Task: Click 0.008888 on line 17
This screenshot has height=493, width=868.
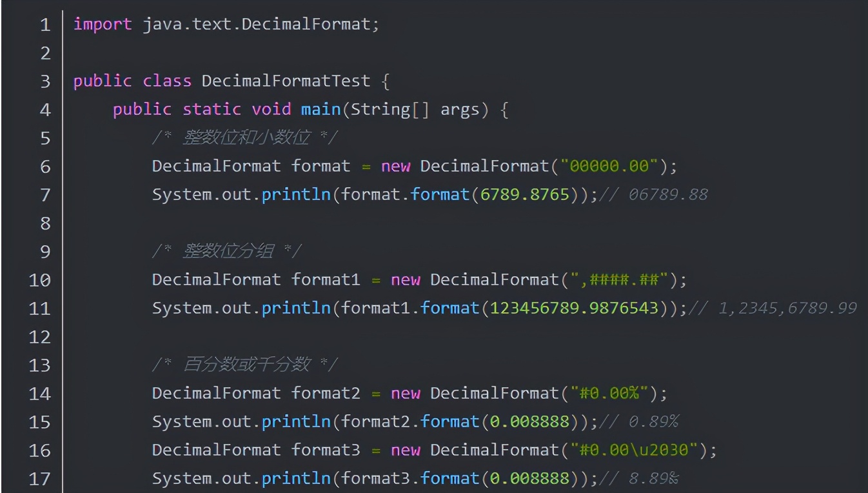Action: point(529,479)
